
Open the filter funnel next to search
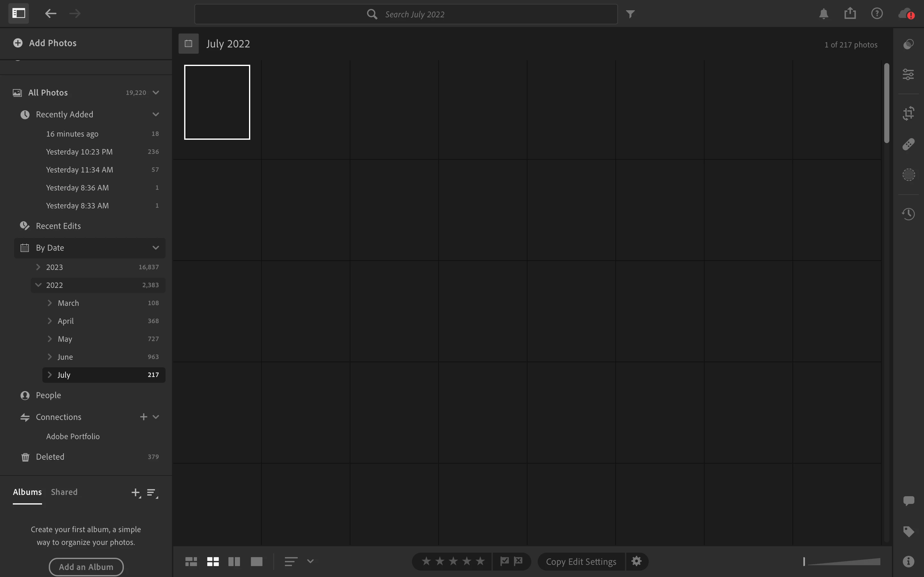[x=630, y=14]
